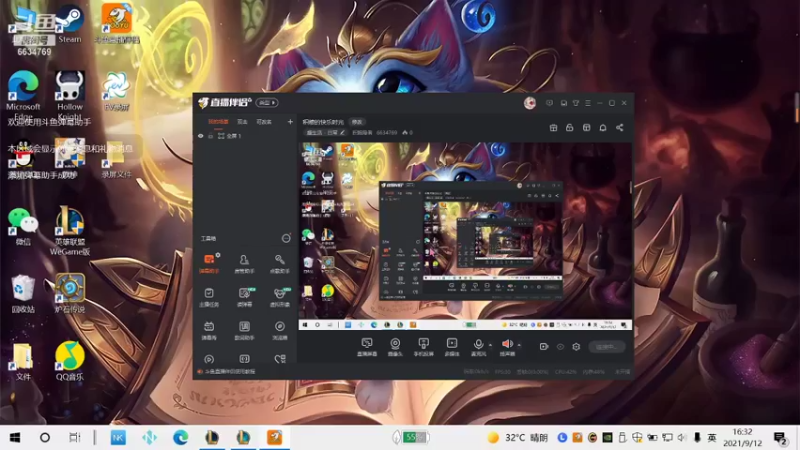The width and height of the screenshot is (800, 450).
Task: Mute the speaker audio in the bottom bar
Action: pos(507,346)
